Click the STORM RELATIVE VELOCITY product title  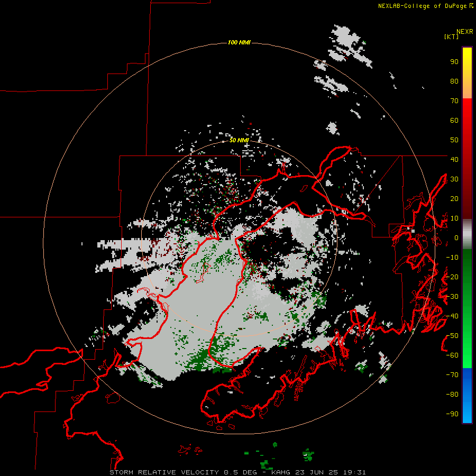click(x=164, y=472)
